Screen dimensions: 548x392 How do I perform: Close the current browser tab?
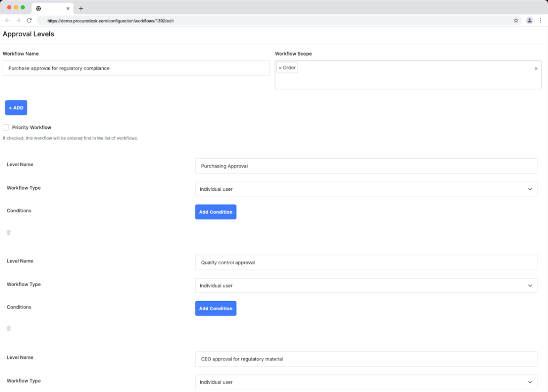[68, 9]
